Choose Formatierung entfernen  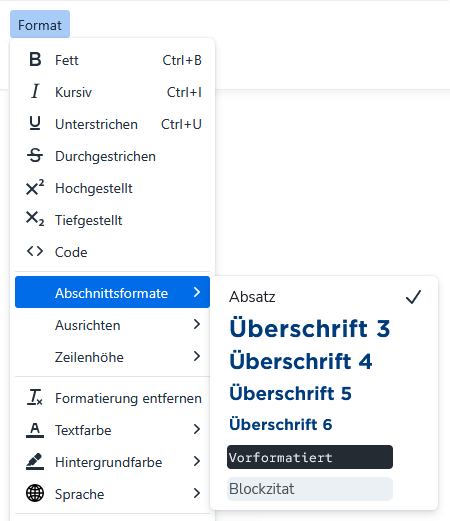[x=112, y=397]
